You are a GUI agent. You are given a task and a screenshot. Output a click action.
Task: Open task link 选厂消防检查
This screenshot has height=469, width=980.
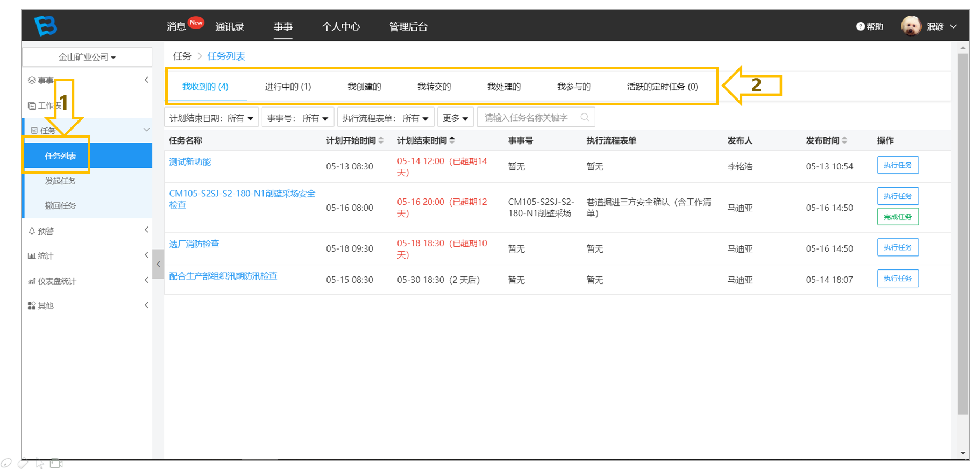click(194, 244)
